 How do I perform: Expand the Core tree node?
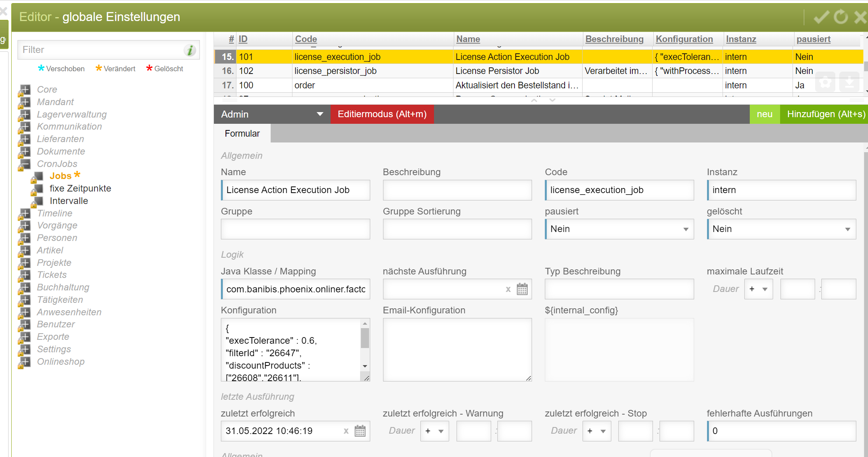click(24, 90)
